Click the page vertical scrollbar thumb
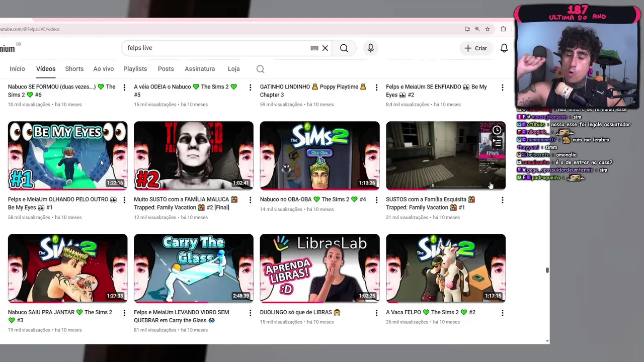 (547, 270)
